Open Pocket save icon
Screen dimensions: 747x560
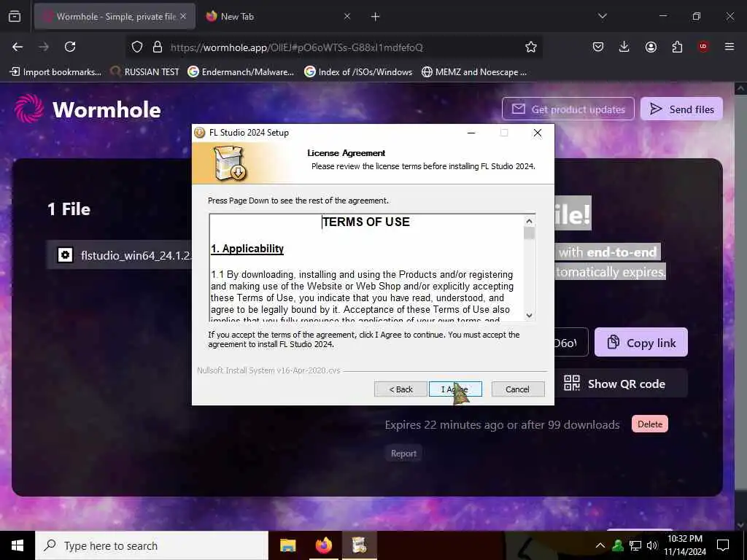click(598, 47)
